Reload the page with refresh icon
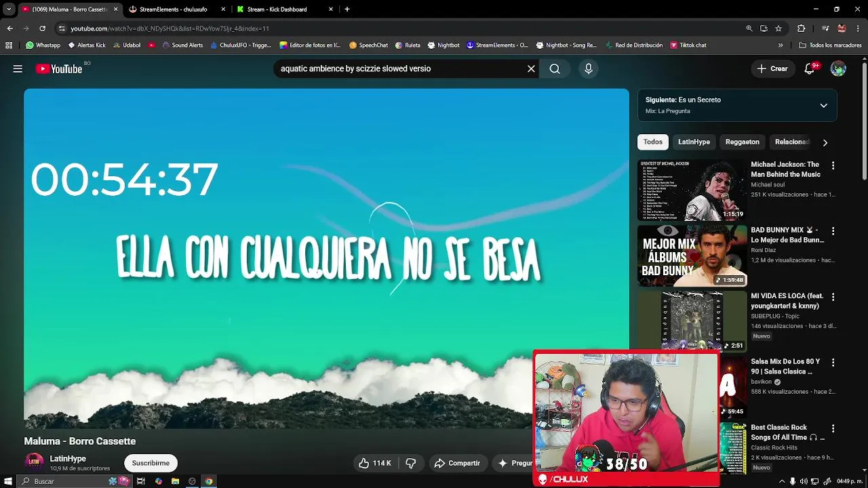Screen dimensions: 868x488 tap(42, 28)
